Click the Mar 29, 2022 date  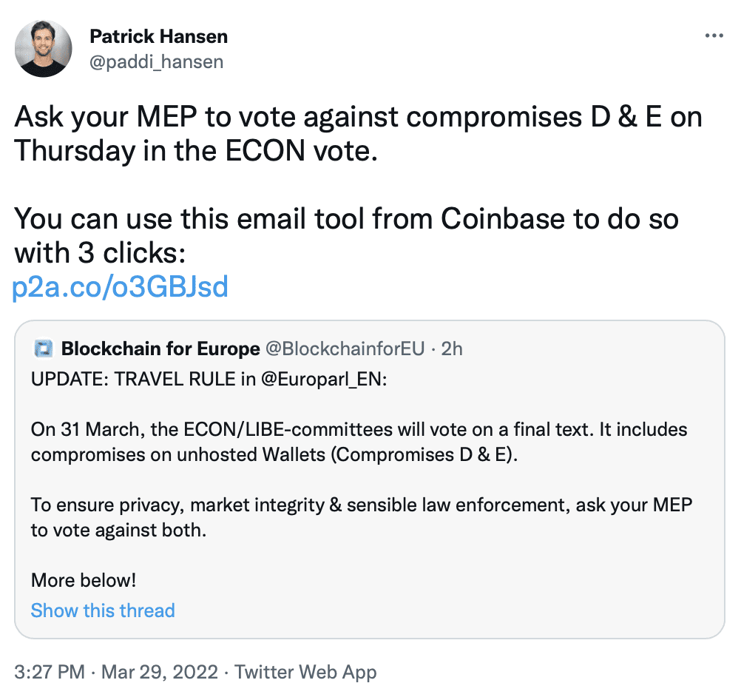(x=160, y=672)
